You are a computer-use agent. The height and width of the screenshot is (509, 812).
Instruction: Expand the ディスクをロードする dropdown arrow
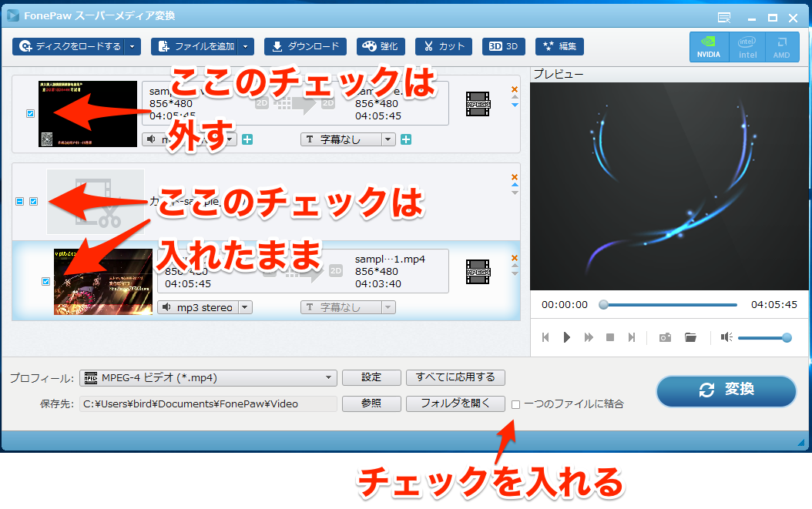(133, 47)
